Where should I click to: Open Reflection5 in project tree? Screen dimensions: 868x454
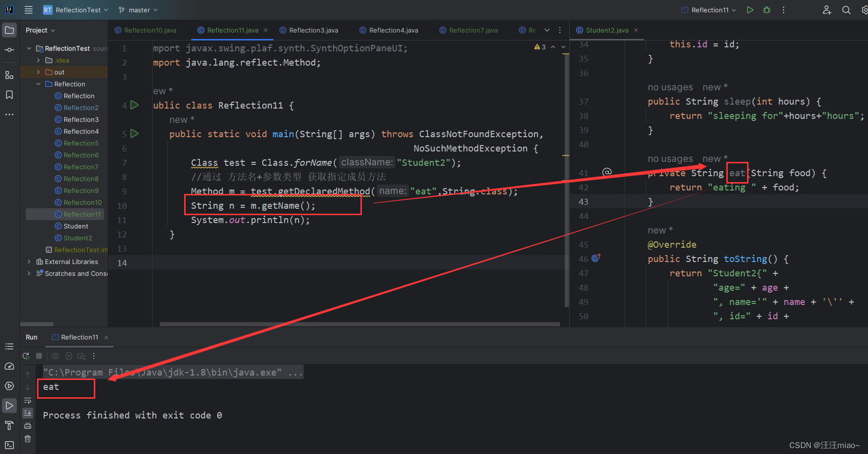point(77,143)
